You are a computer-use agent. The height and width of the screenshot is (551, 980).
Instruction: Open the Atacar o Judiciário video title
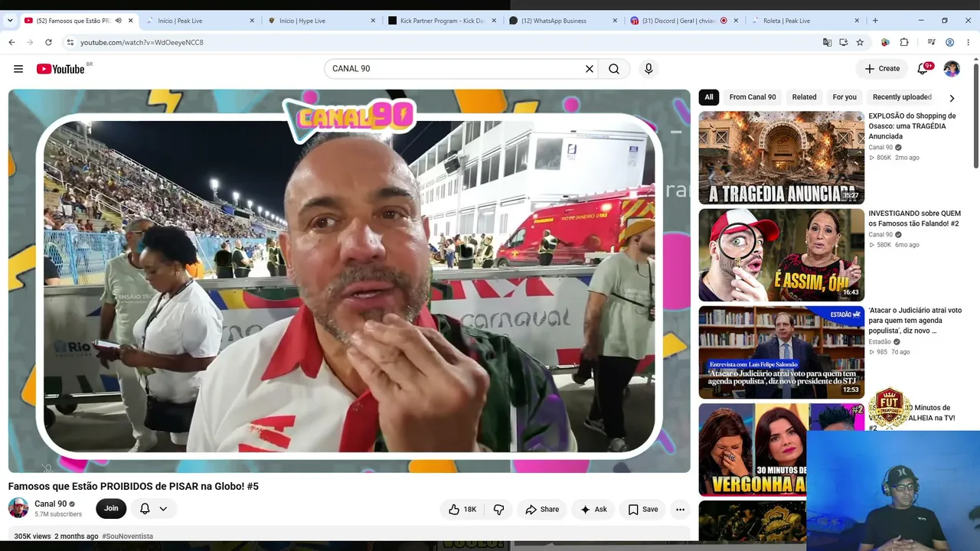tap(915, 321)
